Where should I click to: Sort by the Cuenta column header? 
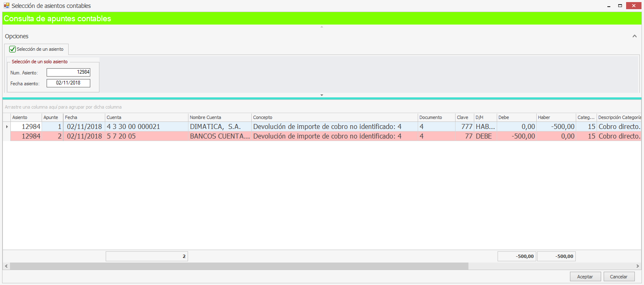coord(146,117)
